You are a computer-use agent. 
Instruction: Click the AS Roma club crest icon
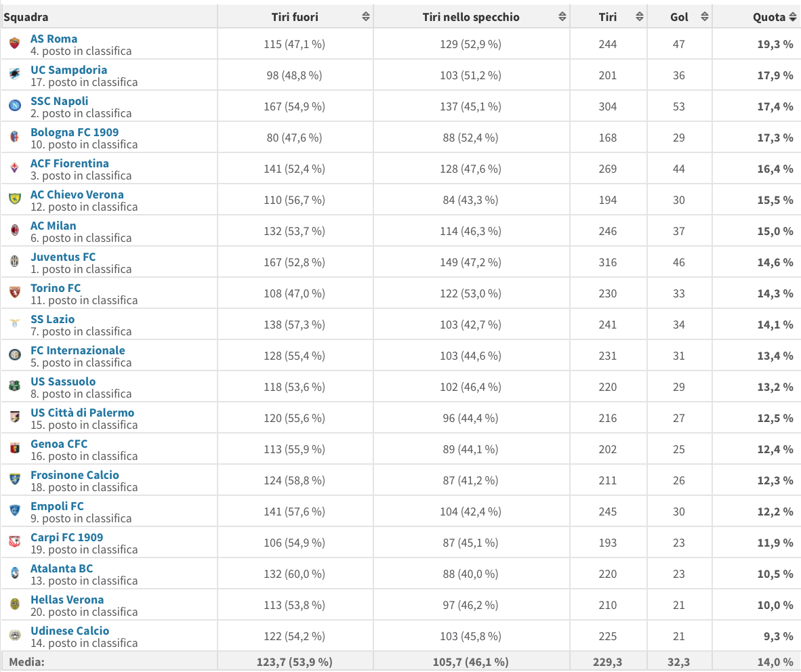click(15, 44)
